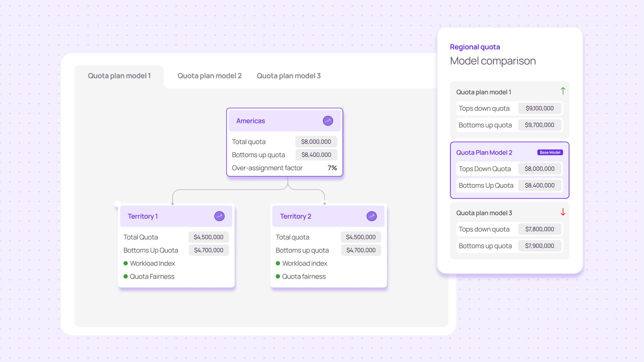The image size is (644, 362).
Task: Select Tops down quota $9,100,000 value
Action: 539,108
